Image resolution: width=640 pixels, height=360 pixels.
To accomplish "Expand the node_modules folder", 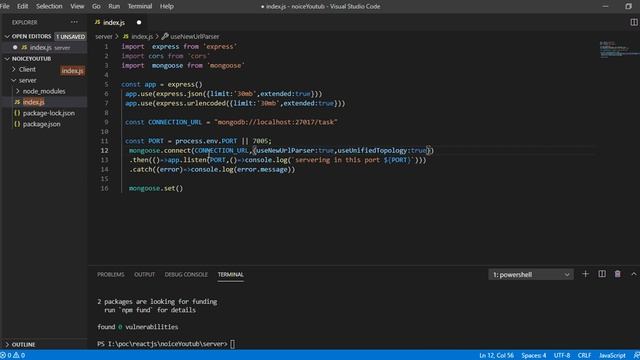I will [x=44, y=91].
